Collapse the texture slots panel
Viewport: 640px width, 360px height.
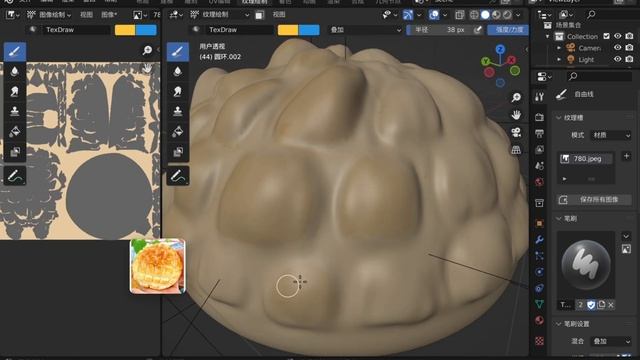pyautogui.click(x=559, y=118)
